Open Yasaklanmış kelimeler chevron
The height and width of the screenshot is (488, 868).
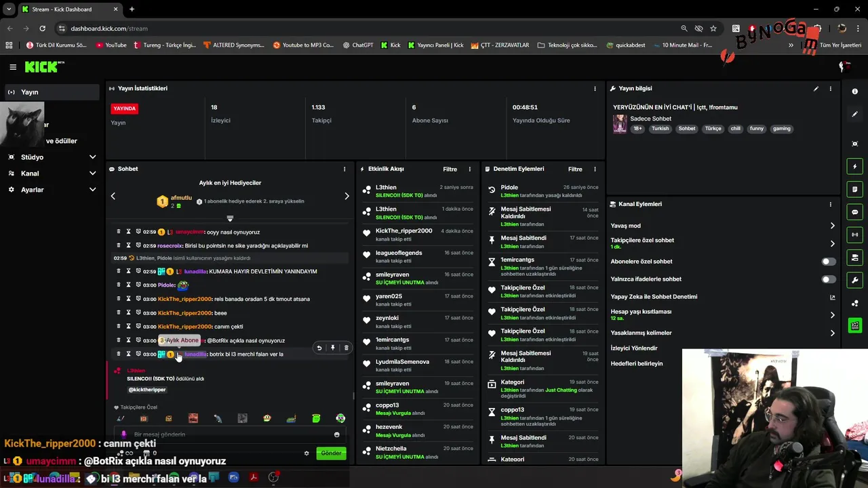[x=833, y=333]
